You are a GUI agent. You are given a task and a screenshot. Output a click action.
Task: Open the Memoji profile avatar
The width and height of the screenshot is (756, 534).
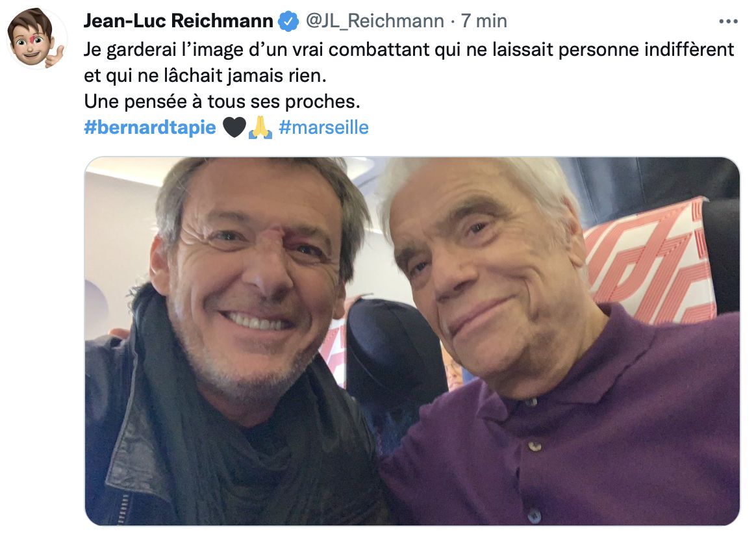(36, 38)
